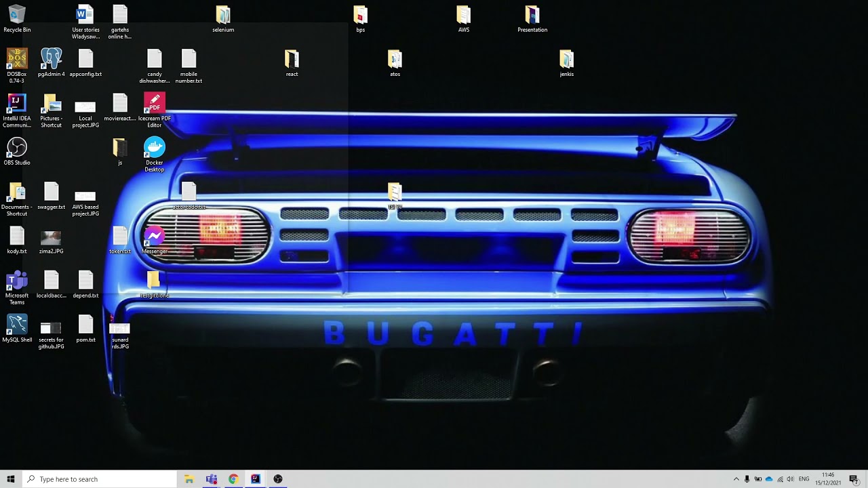
Task: Open pgAdmin 4 from desktop
Action: pos(52,62)
